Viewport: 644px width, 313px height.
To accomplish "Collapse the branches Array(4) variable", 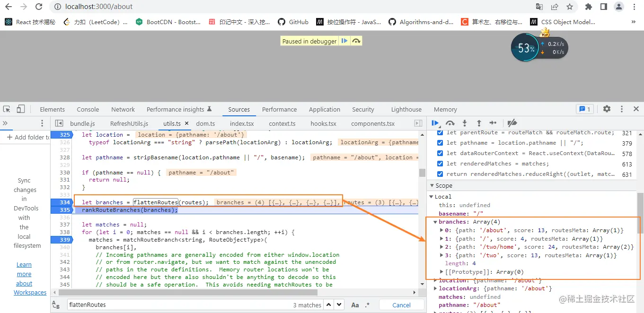I will (435, 221).
